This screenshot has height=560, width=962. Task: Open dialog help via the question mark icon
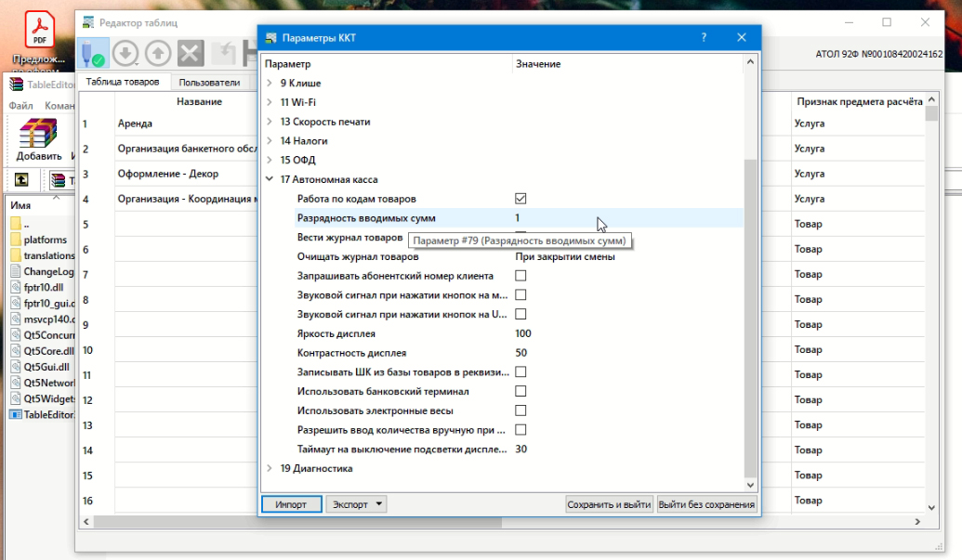703,37
